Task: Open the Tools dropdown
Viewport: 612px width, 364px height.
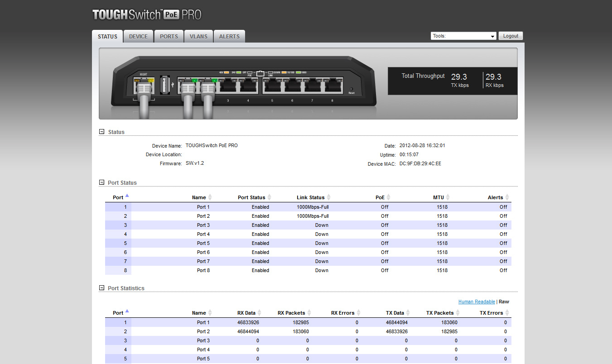Action: tap(463, 36)
